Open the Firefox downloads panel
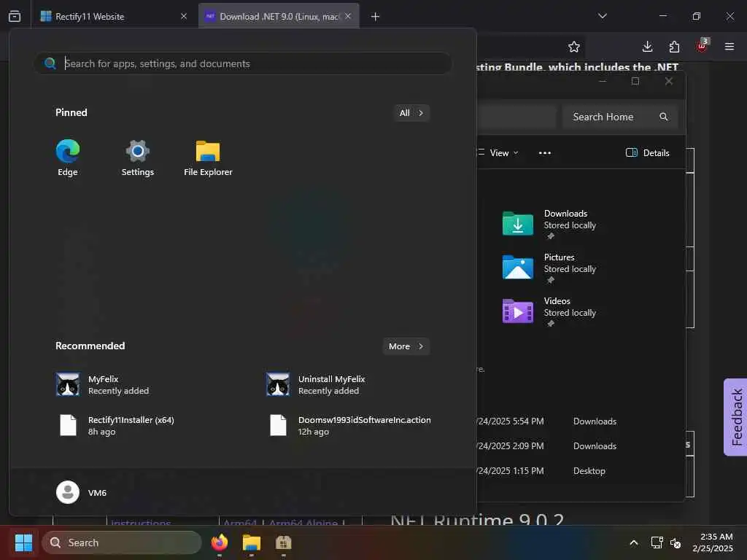Image resolution: width=747 pixels, height=560 pixels. [x=648, y=47]
